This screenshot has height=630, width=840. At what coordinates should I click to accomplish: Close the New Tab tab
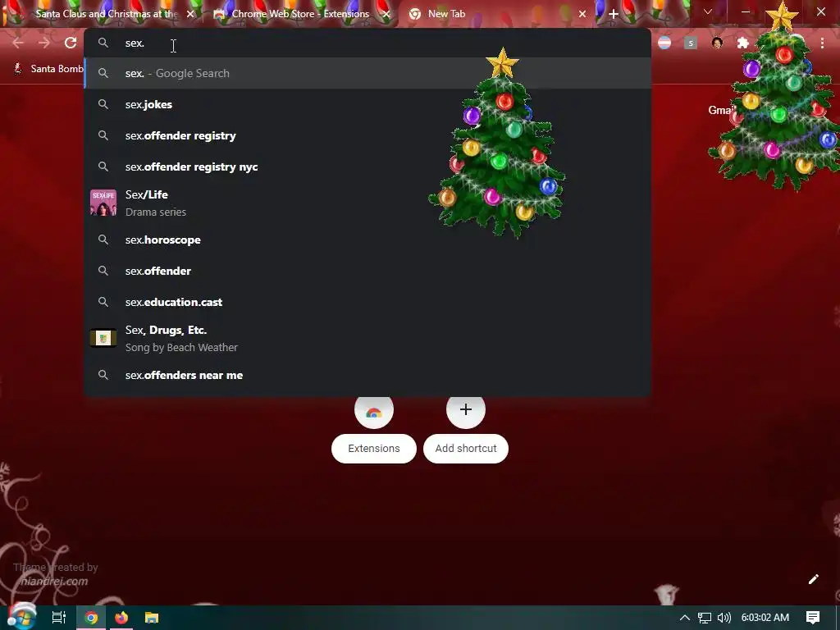pos(582,14)
